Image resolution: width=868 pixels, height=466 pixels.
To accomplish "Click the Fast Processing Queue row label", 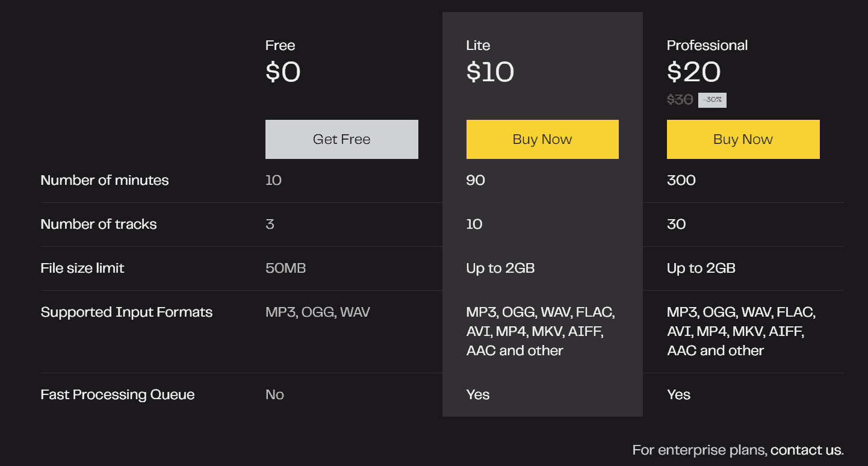I will click(117, 394).
